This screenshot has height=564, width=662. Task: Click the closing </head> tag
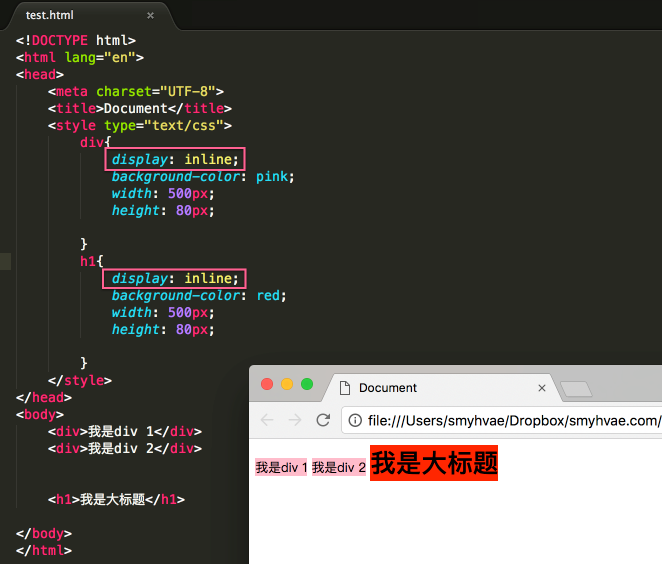(x=44, y=397)
